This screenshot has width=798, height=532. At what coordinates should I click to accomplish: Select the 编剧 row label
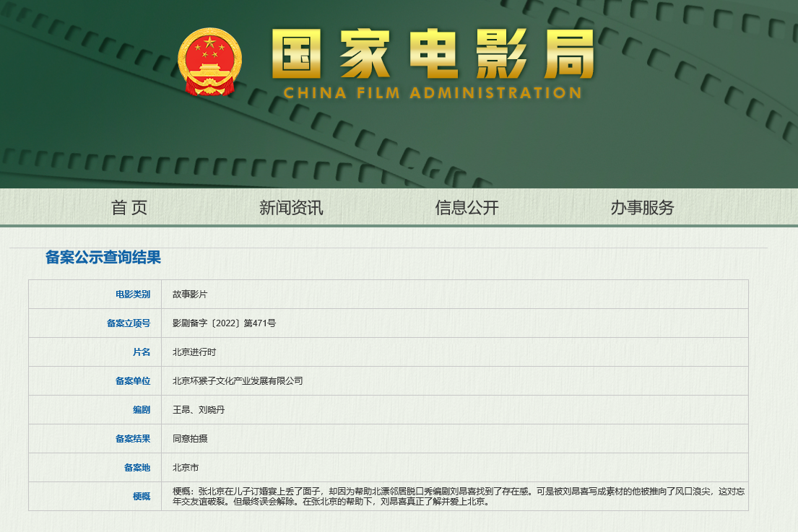142,410
